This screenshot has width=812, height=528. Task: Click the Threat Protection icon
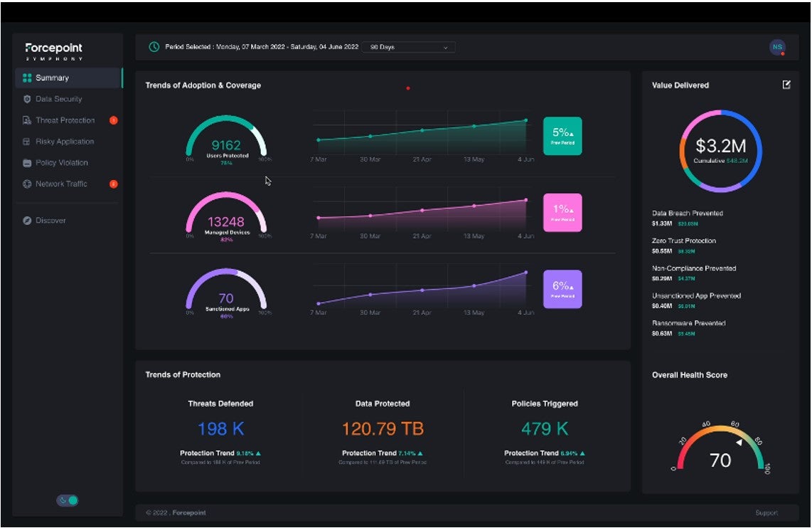point(27,120)
